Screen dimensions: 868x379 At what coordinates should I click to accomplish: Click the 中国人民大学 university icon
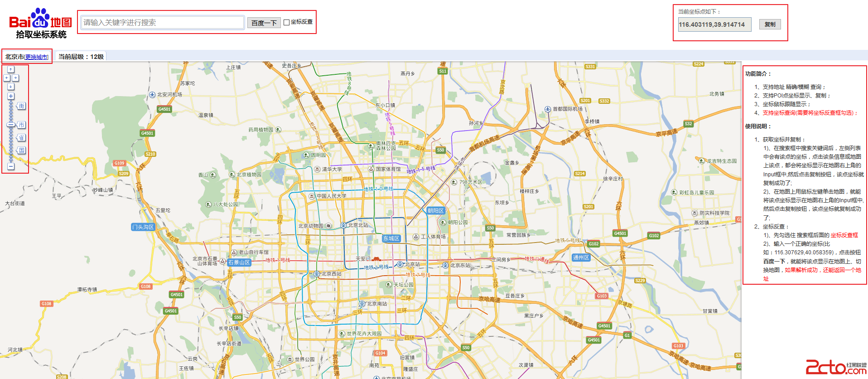point(312,196)
